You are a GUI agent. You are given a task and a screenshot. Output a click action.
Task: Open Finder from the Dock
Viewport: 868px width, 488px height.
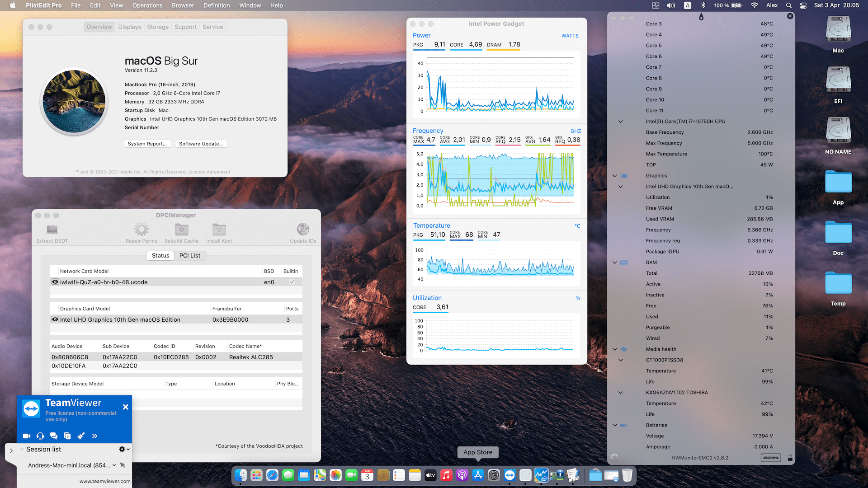pos(241,475)
